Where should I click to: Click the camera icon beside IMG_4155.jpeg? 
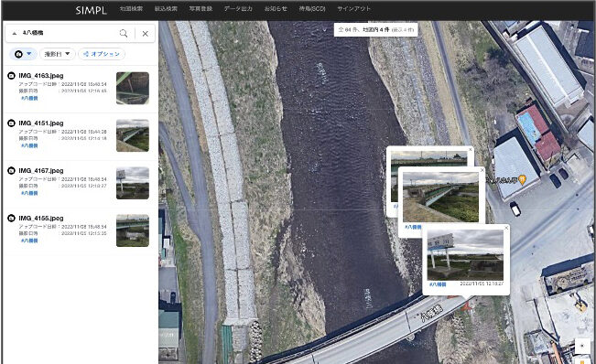[x=11, y=218]
